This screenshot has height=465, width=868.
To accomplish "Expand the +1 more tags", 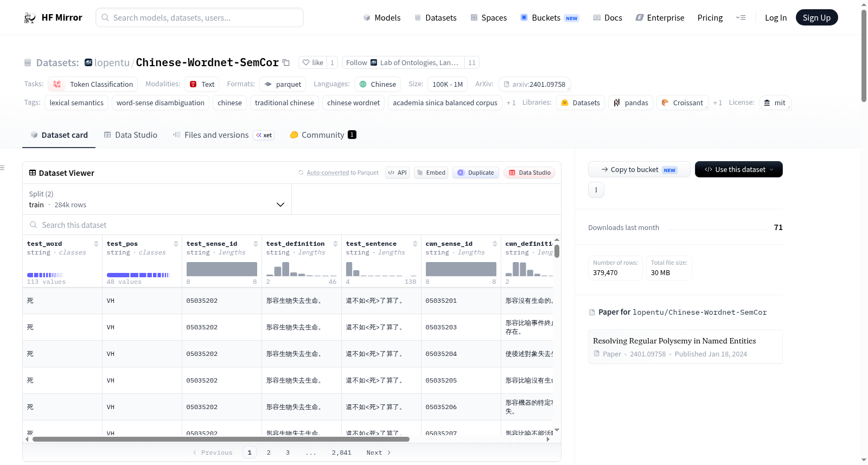I will tap(511, 103).
